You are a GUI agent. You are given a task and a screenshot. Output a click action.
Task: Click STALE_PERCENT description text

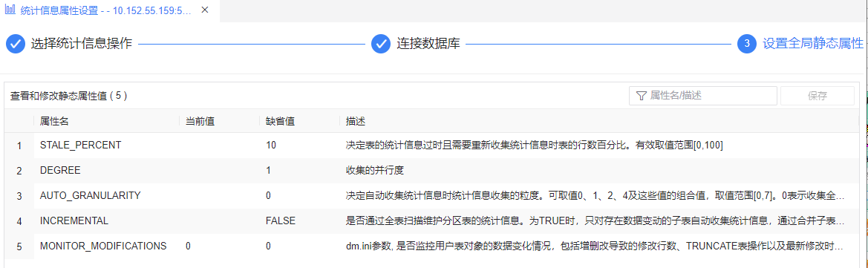[534, 145]
